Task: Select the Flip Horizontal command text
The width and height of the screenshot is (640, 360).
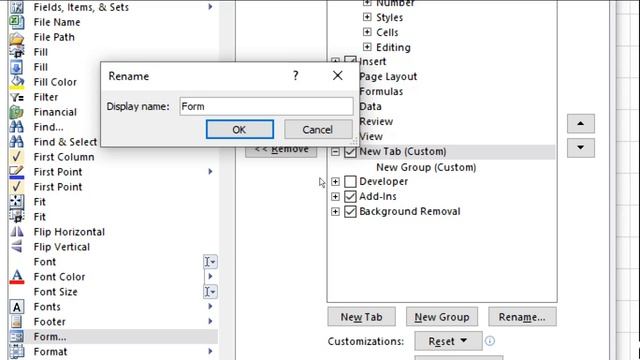Action: pos(69,232)
